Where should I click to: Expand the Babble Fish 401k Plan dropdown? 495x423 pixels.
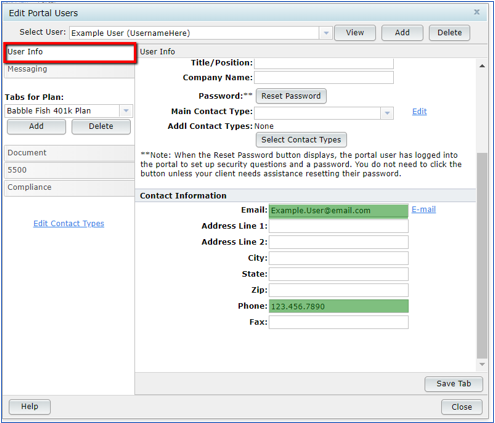126,111
